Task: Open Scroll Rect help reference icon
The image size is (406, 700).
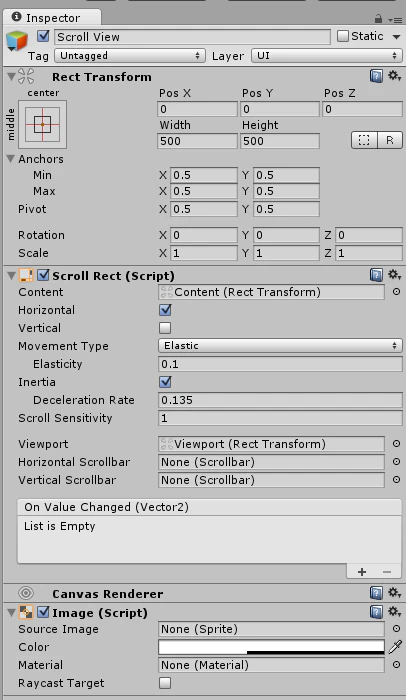Action: tap(377, 275)
